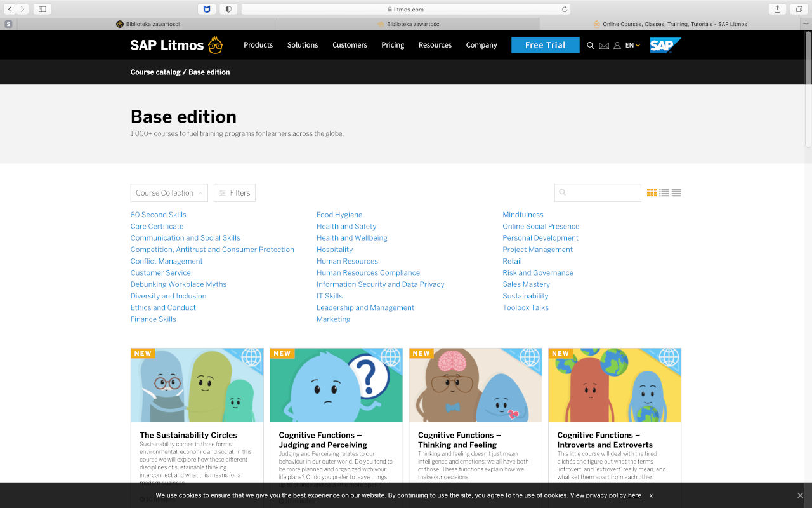This screenshot has width=812, height=508.
Task: Click the Free Trial button
Action: tap(546, 45)
